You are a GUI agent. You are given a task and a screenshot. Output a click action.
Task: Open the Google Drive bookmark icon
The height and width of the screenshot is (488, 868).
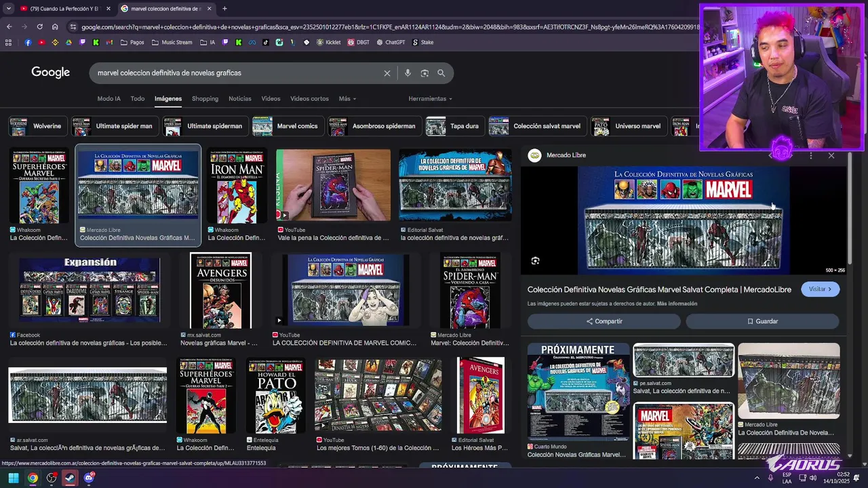pyautogui.click(x=68, y=42)
